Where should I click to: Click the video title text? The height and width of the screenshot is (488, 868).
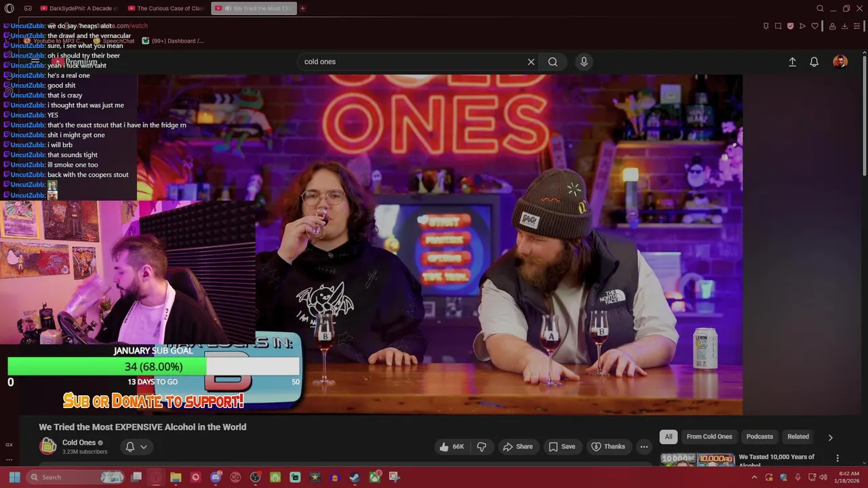pyautogui.click(x=142, y=427)
